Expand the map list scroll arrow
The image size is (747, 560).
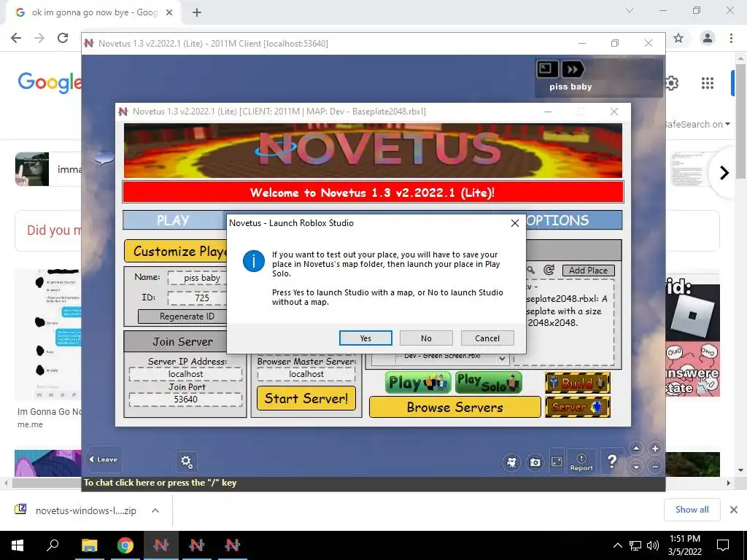502,358
